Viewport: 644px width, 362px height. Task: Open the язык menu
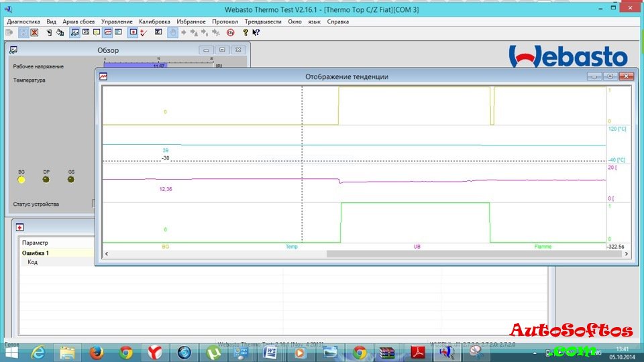[314, 21]
